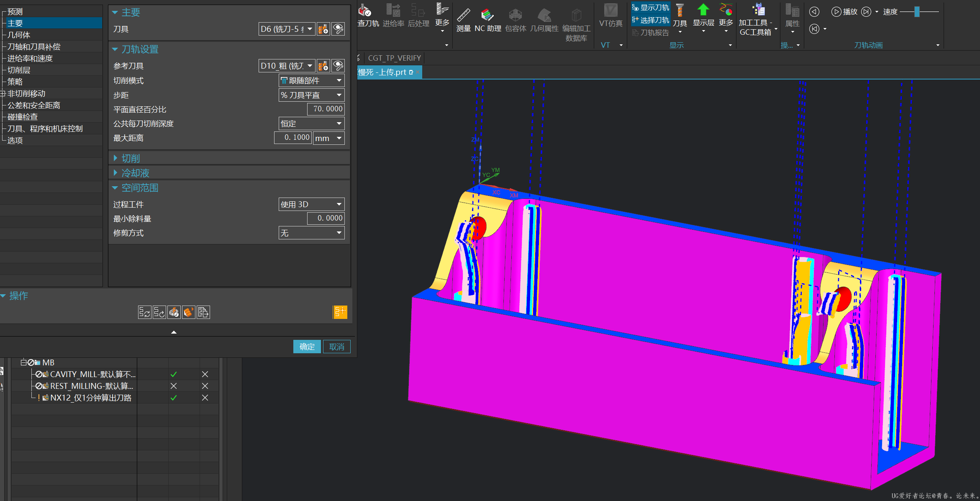Click the Replay toolpath icon under 操作
The height and width of the screenshot is (501, 980).
[159, 312]
